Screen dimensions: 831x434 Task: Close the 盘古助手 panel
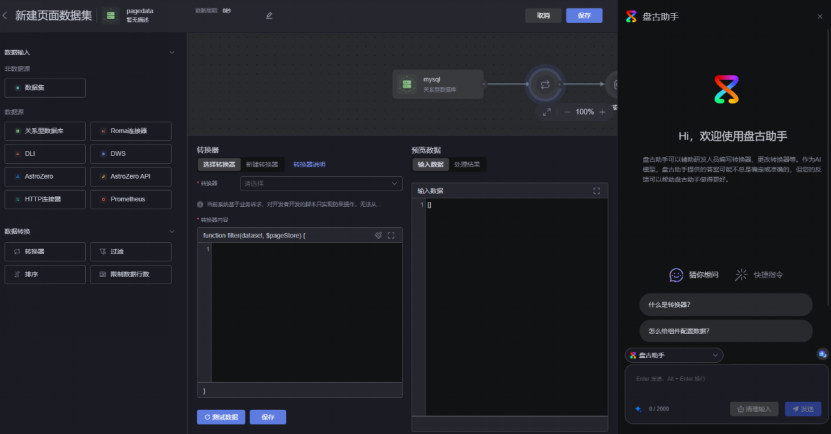pyautogui.click(x=820, y=16)
